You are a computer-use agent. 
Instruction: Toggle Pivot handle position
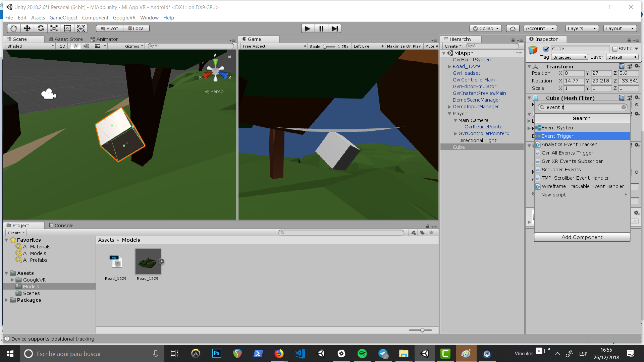(110, 28)
